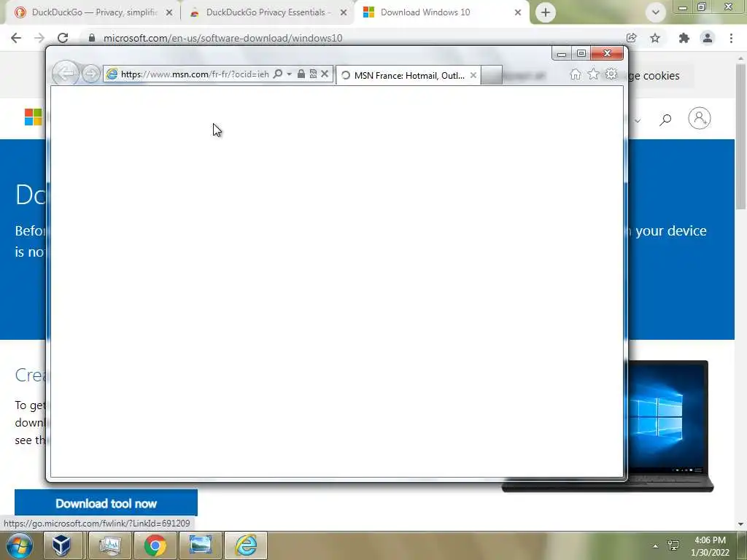Screen dimensions: 747x560
Task: Click the Microsoft logo on the webpage
Action: (x=34, y=117)
